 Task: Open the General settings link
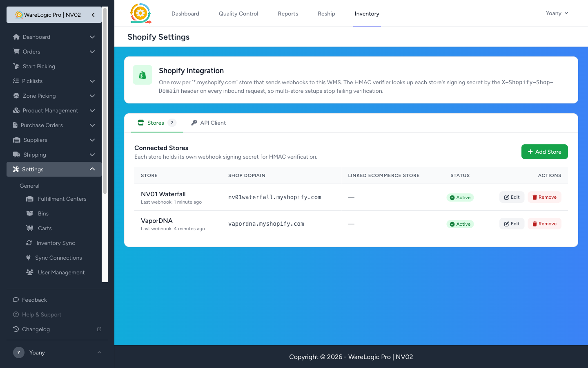29,186
